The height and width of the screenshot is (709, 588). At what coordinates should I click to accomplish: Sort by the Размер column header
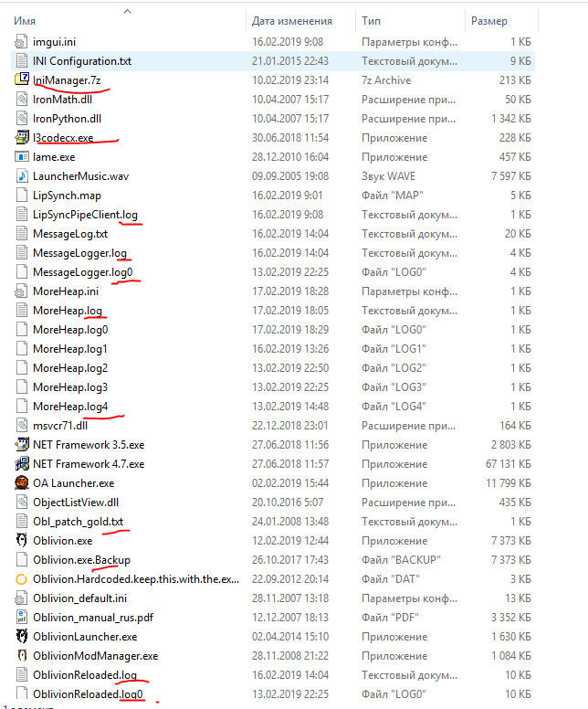[x=489, y=19]
